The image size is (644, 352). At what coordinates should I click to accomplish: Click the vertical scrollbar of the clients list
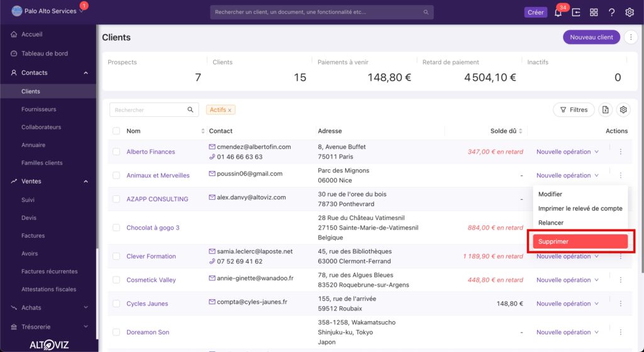(641, 148)
